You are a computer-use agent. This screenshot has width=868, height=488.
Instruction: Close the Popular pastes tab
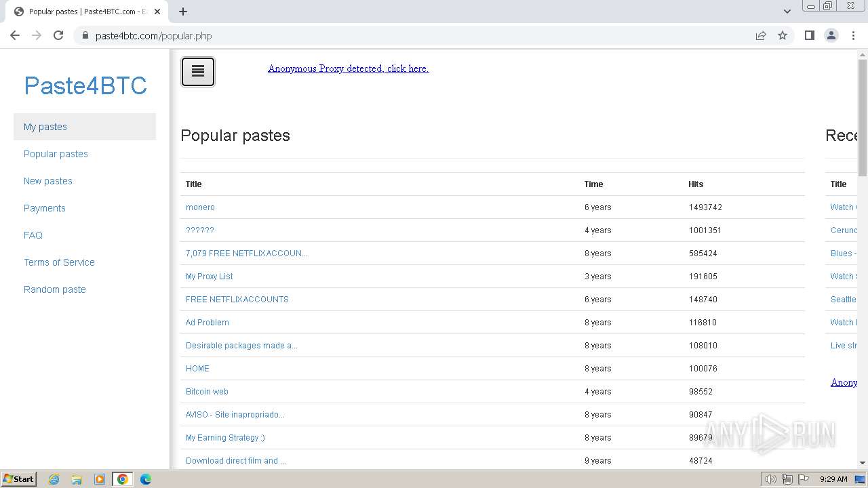[x=157, y=12]
